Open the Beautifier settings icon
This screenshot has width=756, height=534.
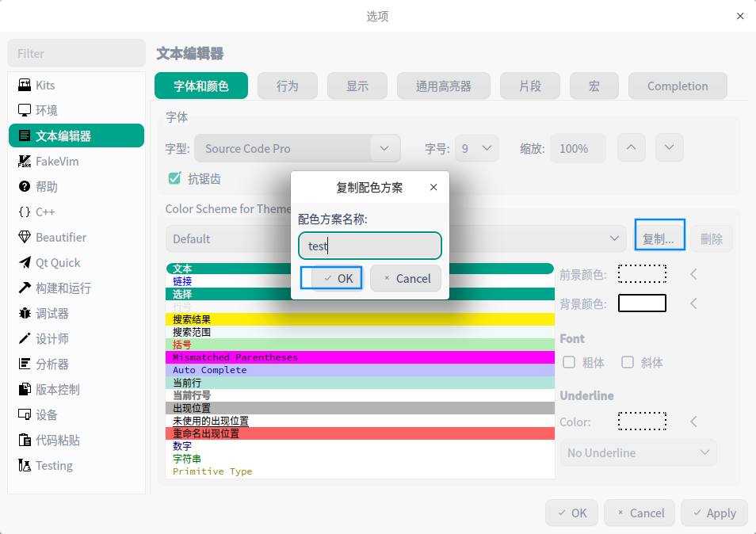25,237
